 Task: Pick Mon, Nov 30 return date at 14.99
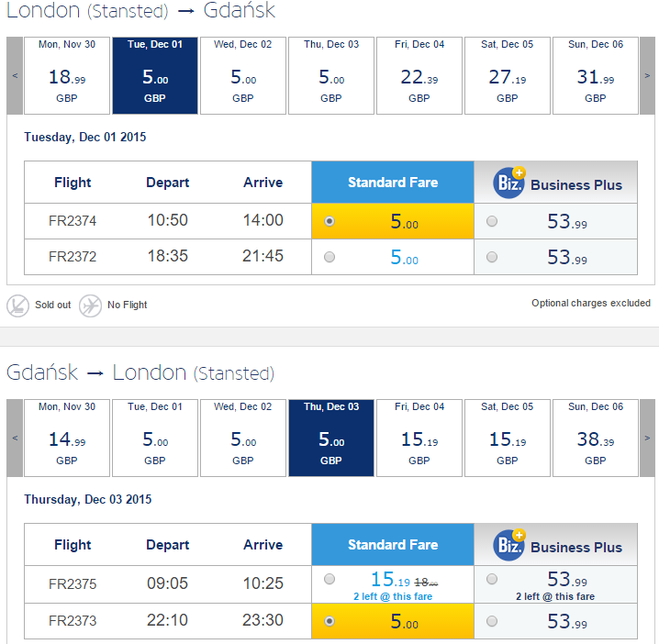67,438
